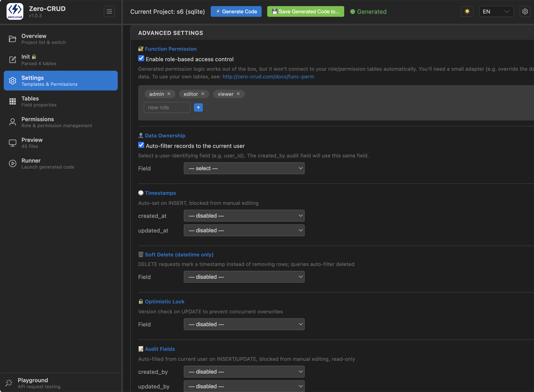Click the Generate Code button
This screenshot has height=392, width=534.
click(x=236, y=11)
